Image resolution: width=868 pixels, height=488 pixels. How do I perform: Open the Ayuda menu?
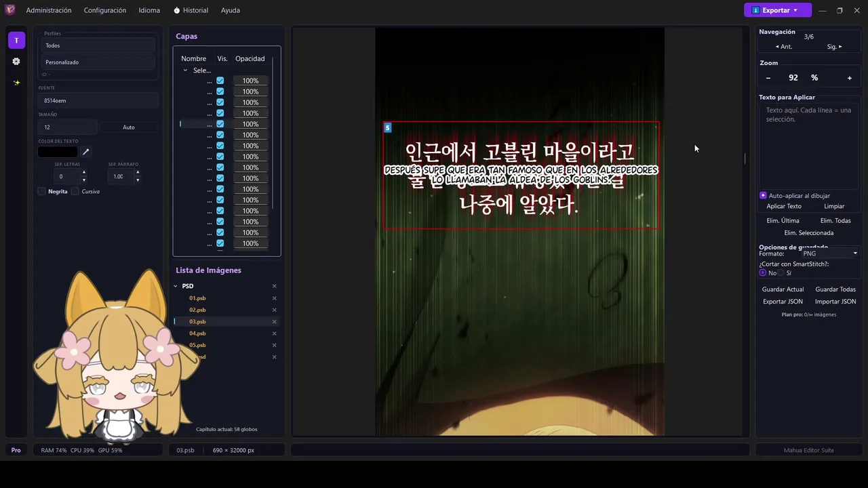click(230, 10)
